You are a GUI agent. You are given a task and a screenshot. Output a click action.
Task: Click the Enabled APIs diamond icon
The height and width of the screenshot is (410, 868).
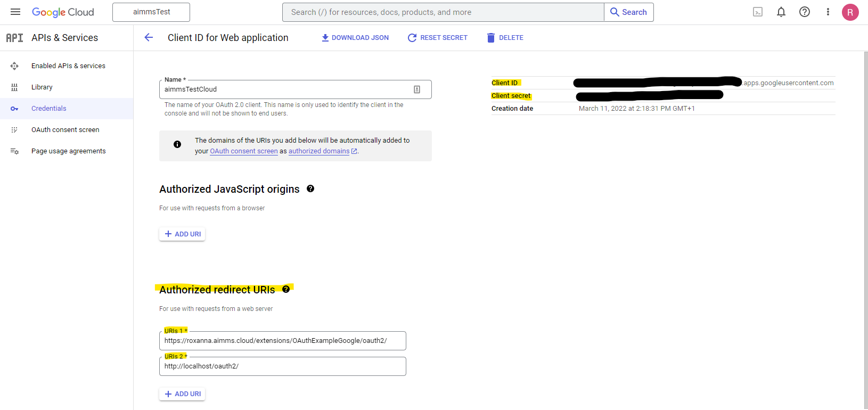point(14,66)
